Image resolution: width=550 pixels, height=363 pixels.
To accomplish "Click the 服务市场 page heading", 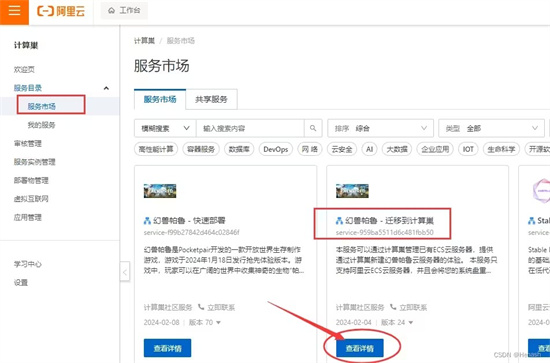I will click(161, 66).
